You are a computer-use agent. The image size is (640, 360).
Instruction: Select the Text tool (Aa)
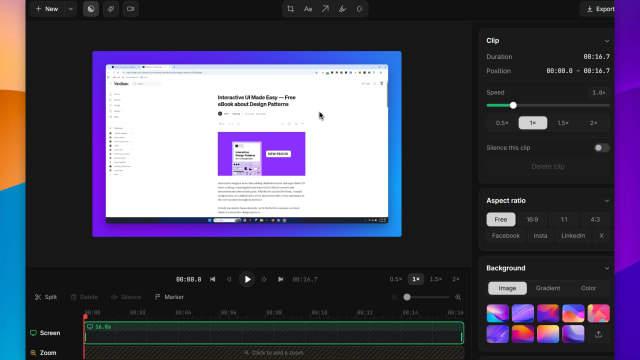pyautogui.click(x=308, y=9)
